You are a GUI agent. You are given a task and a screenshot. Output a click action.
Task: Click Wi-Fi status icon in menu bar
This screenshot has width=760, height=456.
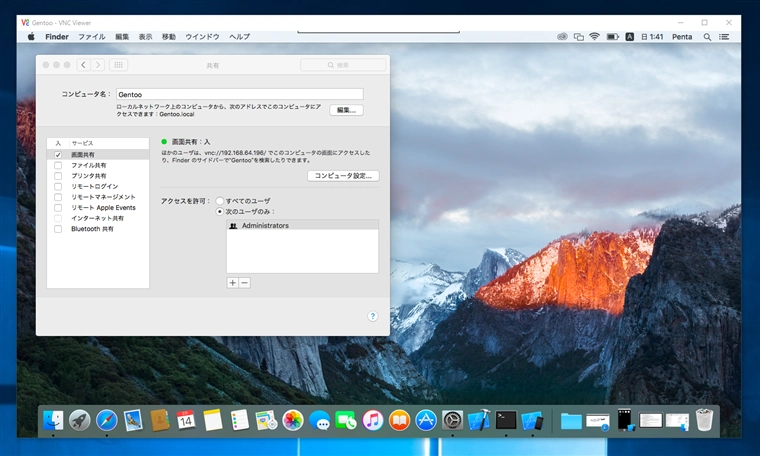[x=594, y=36]
